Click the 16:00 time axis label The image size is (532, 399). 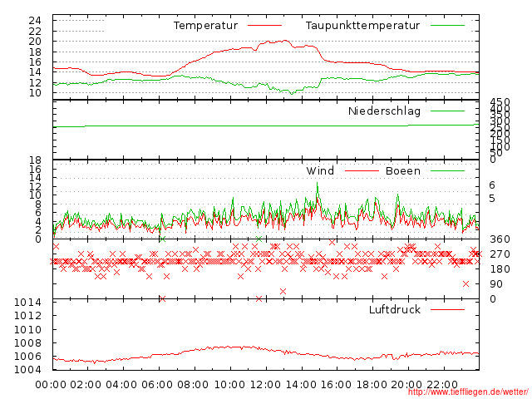point(336,385)
